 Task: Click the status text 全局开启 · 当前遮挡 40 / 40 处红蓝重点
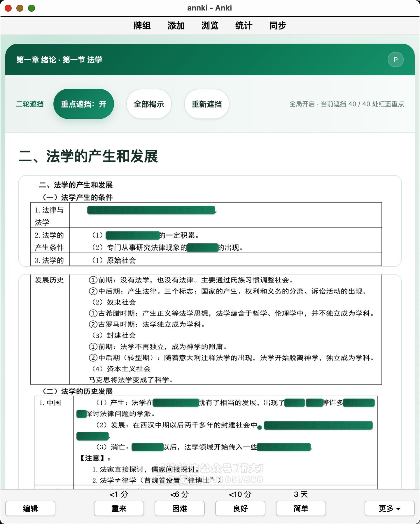pos(346,104)
